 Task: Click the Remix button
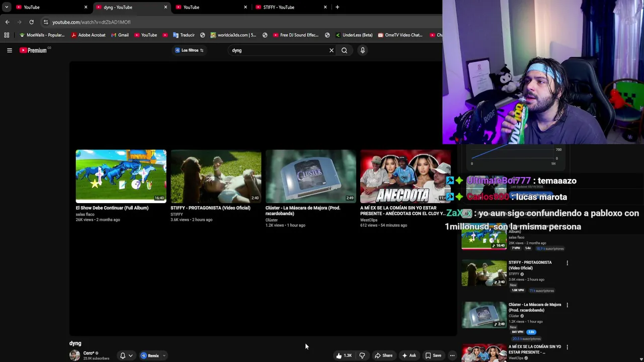coord(150,355)
